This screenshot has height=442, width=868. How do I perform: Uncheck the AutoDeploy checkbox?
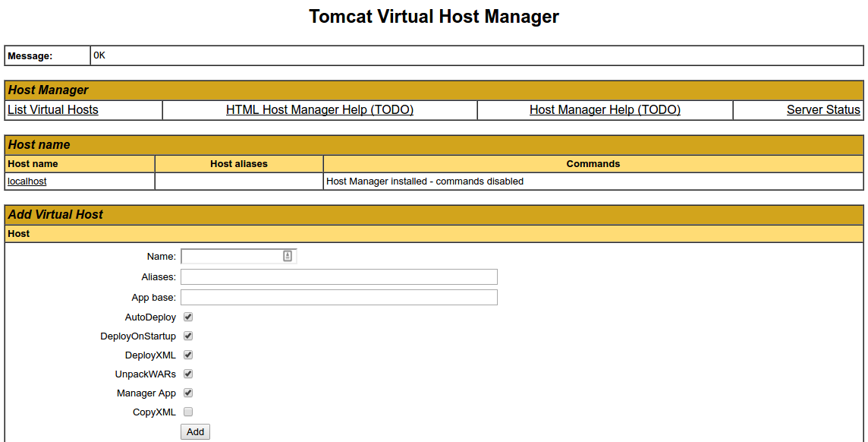tap(188, 317)
